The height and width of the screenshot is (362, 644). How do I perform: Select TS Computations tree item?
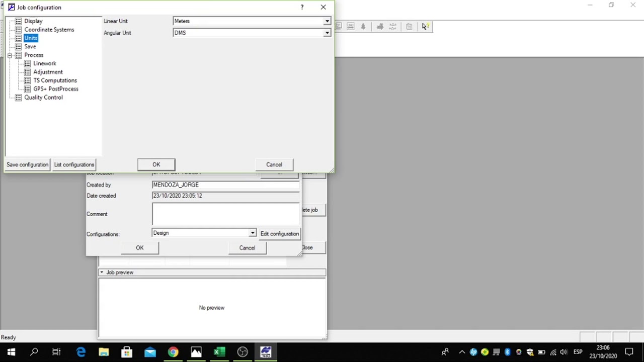point(55,80)
